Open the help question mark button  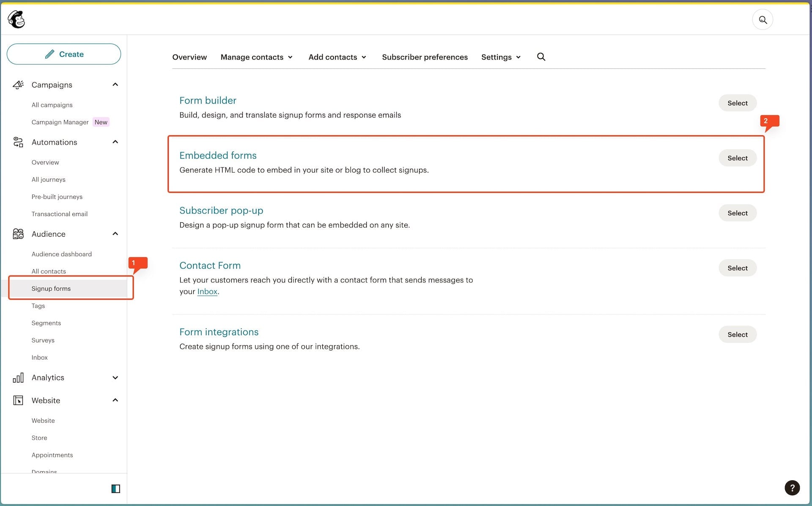tap(792, 487)
